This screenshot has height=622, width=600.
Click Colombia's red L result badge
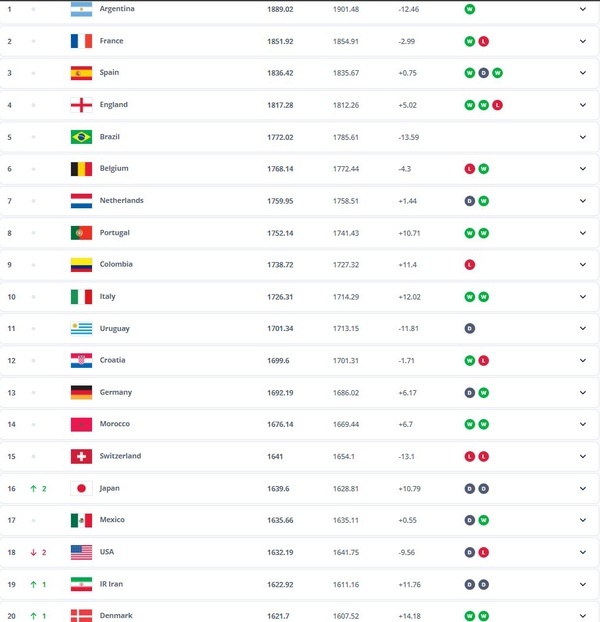470,265
